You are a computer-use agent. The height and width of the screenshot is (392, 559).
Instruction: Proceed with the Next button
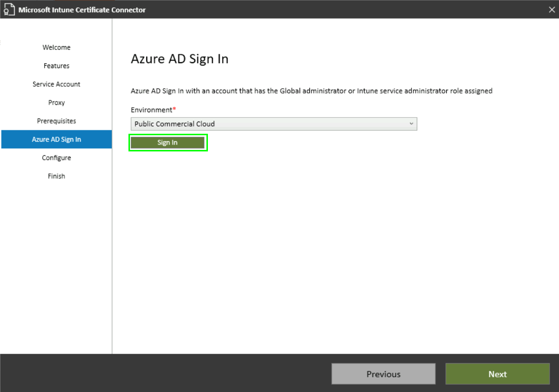[x=497, y=374]
